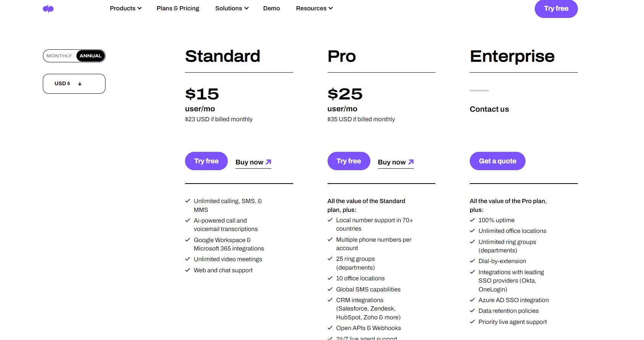Click Try free under the Pro plan

(x=348, y=161)
